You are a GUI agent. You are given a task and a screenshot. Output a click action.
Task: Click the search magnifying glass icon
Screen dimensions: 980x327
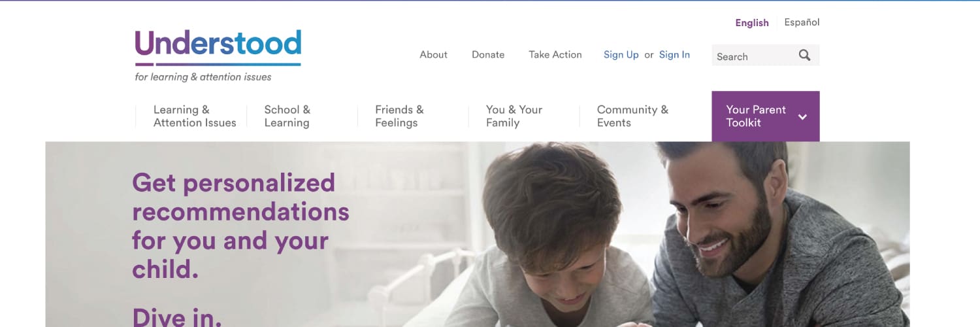coord(804,56)
